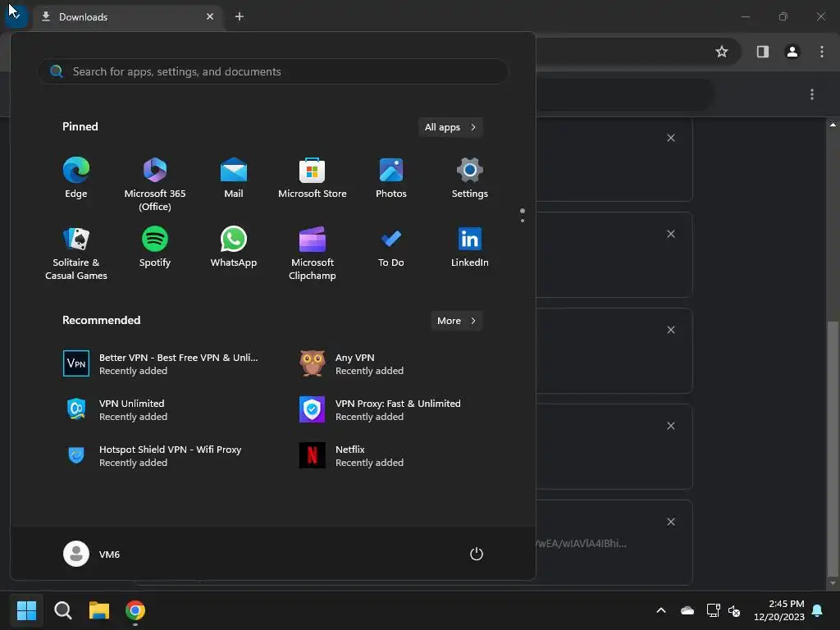Toggle Chrome side panel

coord(763,52)
